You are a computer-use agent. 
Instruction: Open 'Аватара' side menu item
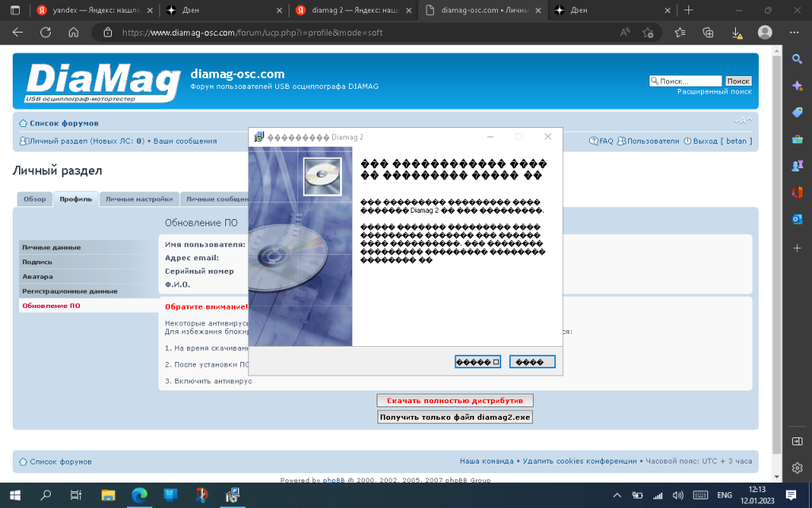[x=89, y=276]
